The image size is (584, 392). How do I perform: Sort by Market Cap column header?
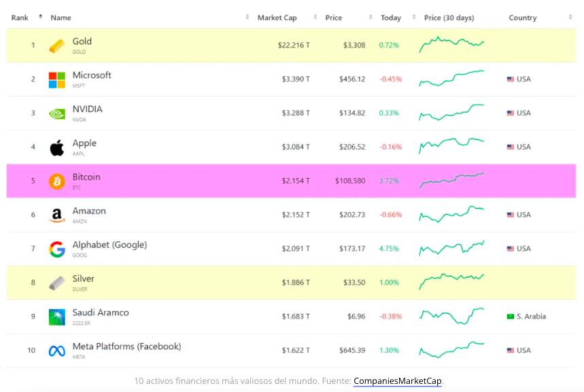click(x=277, y=18)
